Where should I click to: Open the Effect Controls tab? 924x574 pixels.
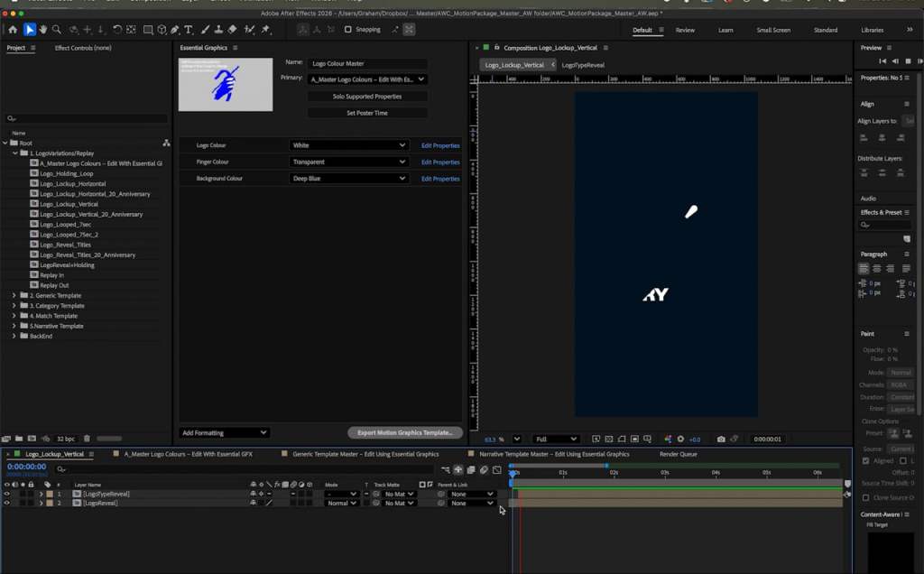(83, 48)
